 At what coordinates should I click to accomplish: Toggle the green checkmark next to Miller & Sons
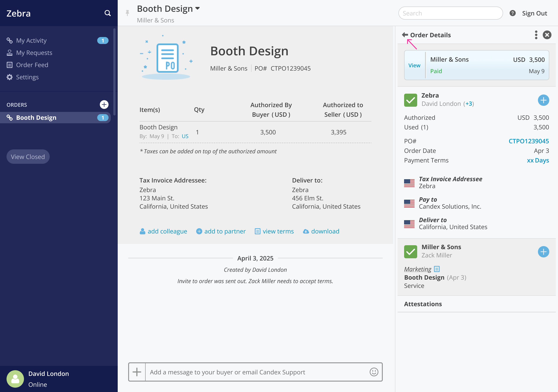pyautogui.click(x=410, y=251)
